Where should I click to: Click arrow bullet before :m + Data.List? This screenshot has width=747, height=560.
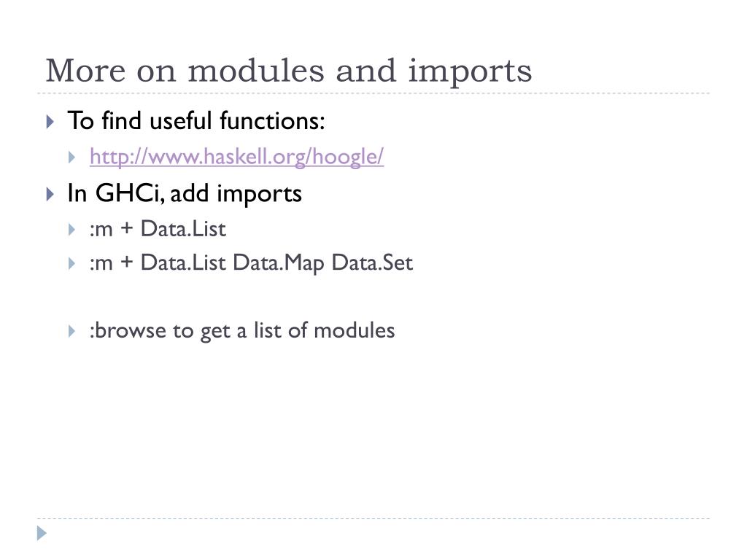coord(72,230)
